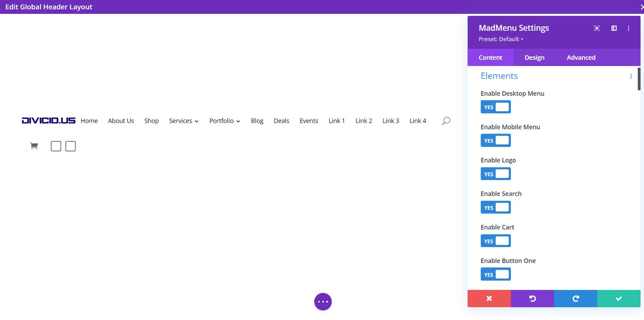Discard changes with red X button
Image resolution: width=644 pixels, height=320 pixels.
pyautogui.click(x=489, y=299)
